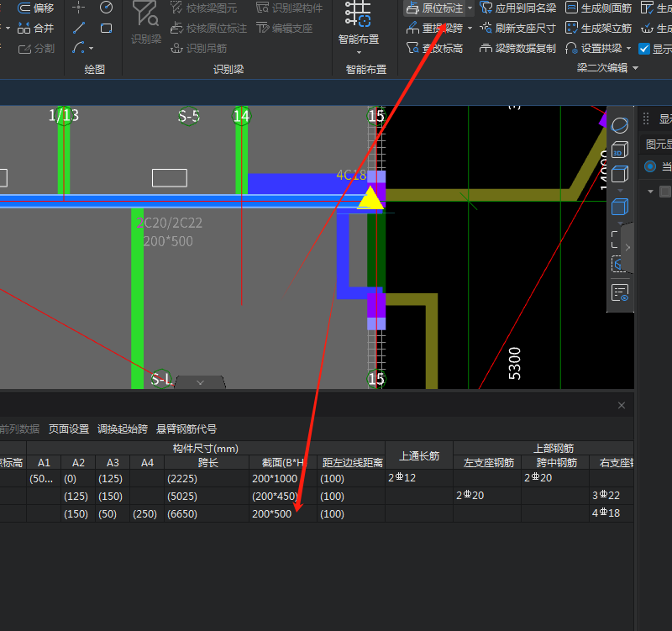Pick the straight line draw tool
The width and height of the screenshot is (672, 631).
click(78, 29)
